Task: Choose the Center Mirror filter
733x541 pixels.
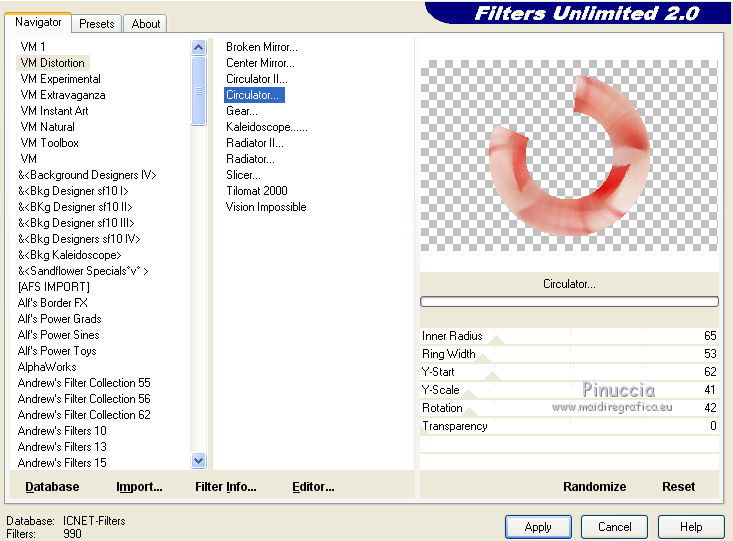Action: click(x=260, y=63)
